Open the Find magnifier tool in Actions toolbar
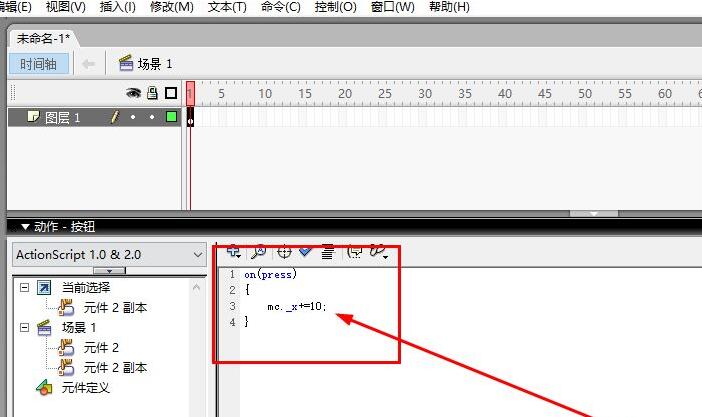 click(258, 252)
